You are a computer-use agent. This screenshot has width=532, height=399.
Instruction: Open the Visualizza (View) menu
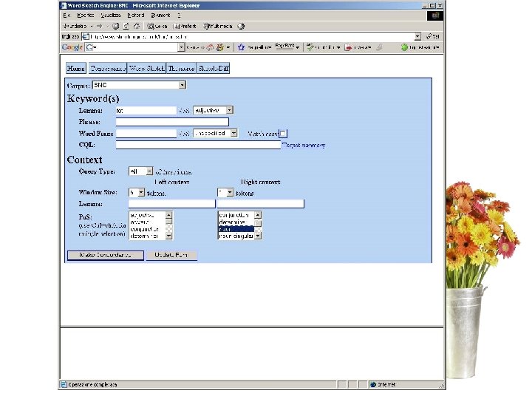coord(111,16)
